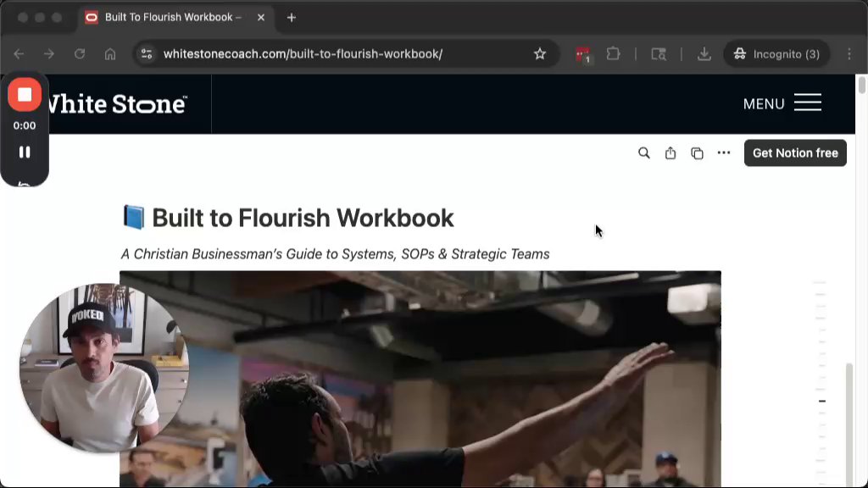Click the webcam bubble of presenter
The height and width of the screenshot is (488, 868).
pyautogui.click(x=103, y=368)
